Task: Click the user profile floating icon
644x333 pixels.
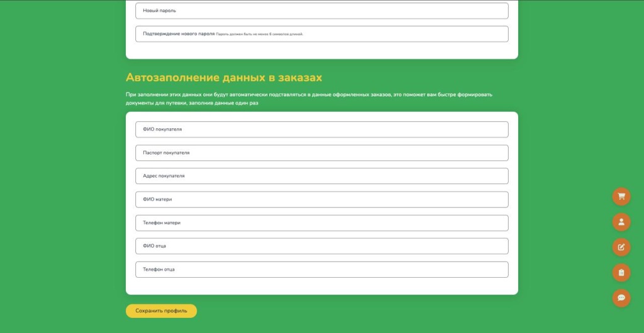Action: click(x=621, y=222)
